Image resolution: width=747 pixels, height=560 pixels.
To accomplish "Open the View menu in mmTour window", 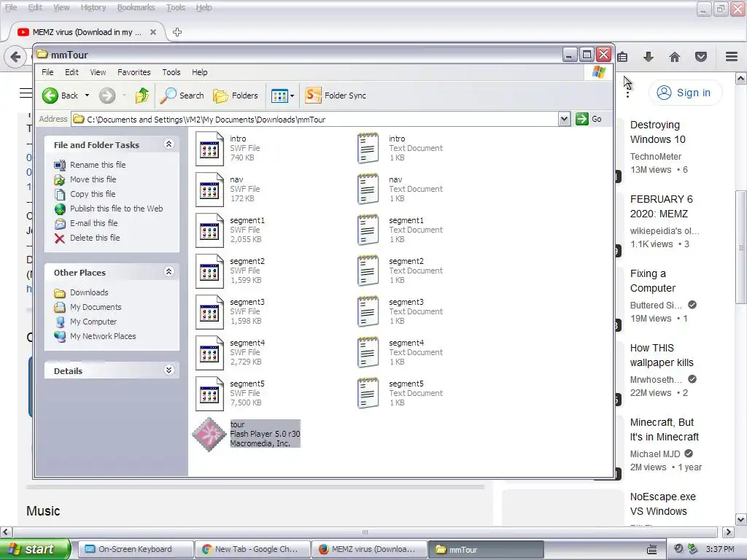I will [98, 72].
